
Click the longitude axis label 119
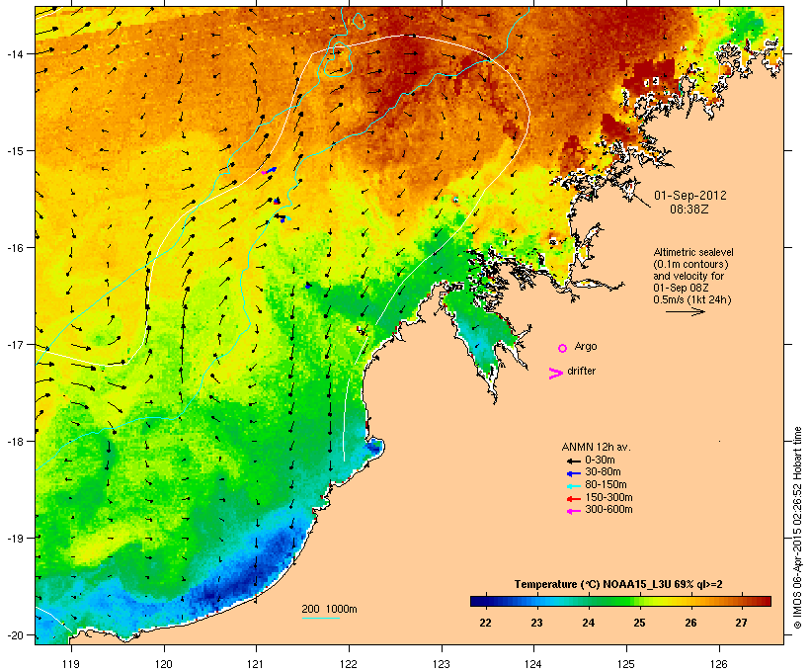pos(71,664)
